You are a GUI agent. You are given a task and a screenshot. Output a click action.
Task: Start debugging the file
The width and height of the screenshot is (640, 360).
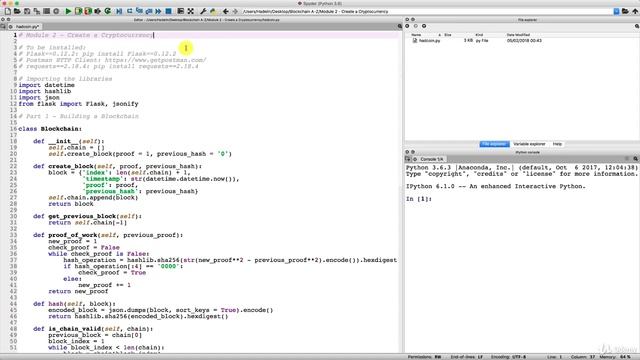point(119,11)
